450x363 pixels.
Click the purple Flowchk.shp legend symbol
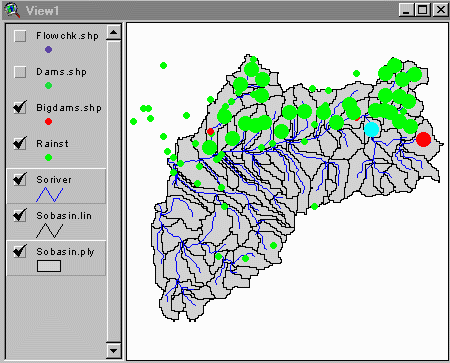pos(48,50)
